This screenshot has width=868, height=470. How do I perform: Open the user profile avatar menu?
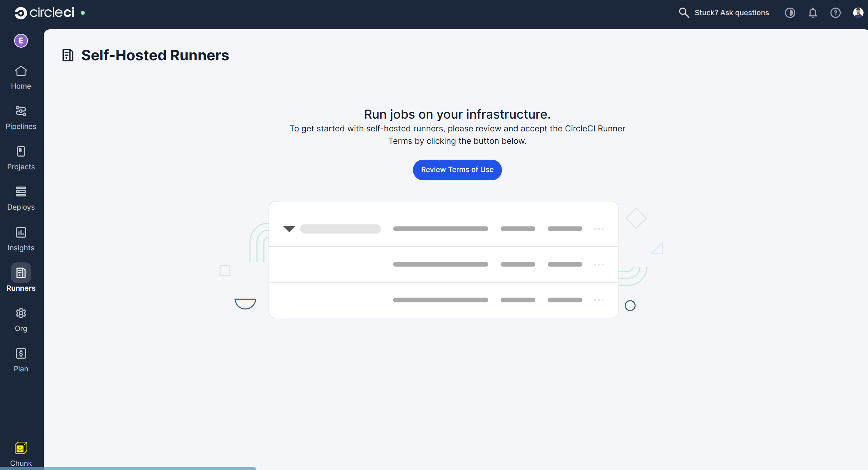click(x=858, y=13)
